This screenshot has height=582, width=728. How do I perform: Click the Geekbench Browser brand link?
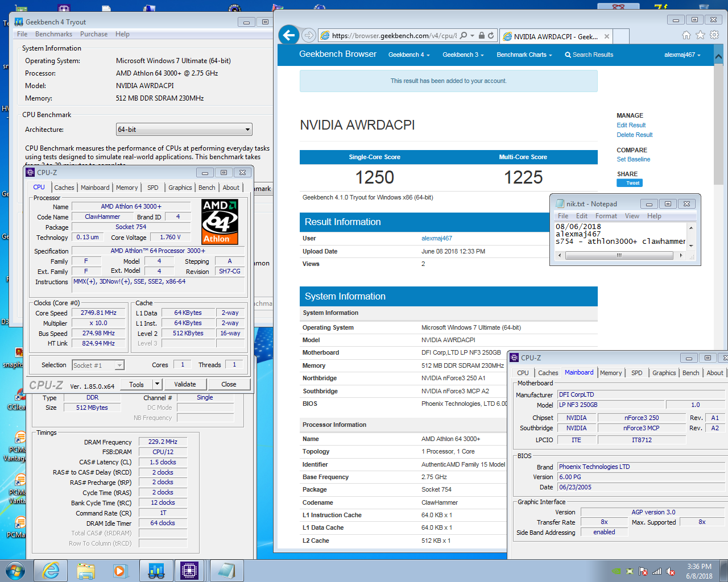click(x=338, y=54)
